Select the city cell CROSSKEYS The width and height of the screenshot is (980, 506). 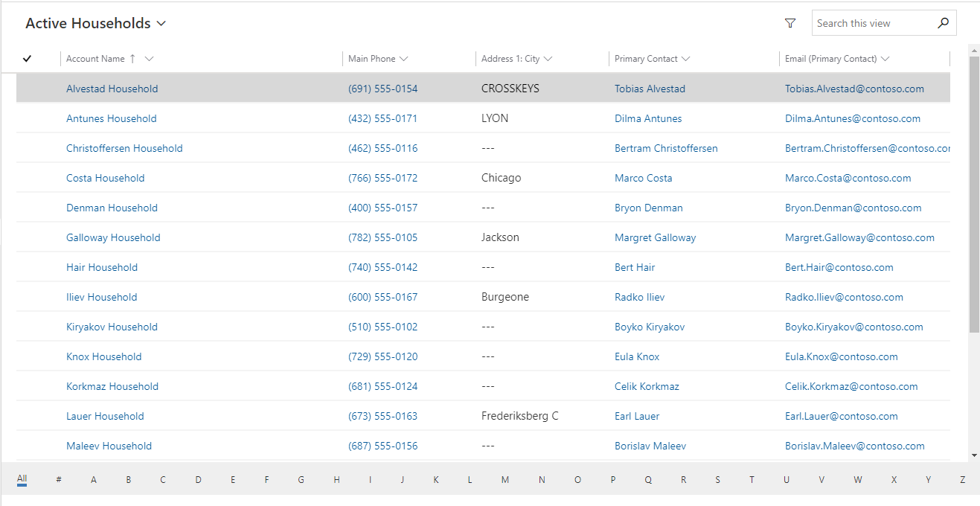coord(510,89)
